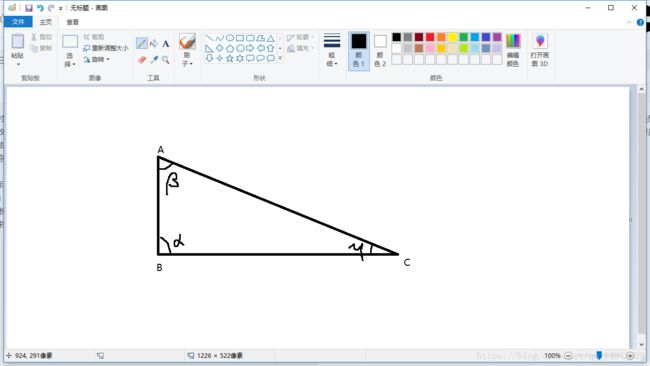
Task: Click the Redo arrow in title bar
Action: [x=51, y=8]
